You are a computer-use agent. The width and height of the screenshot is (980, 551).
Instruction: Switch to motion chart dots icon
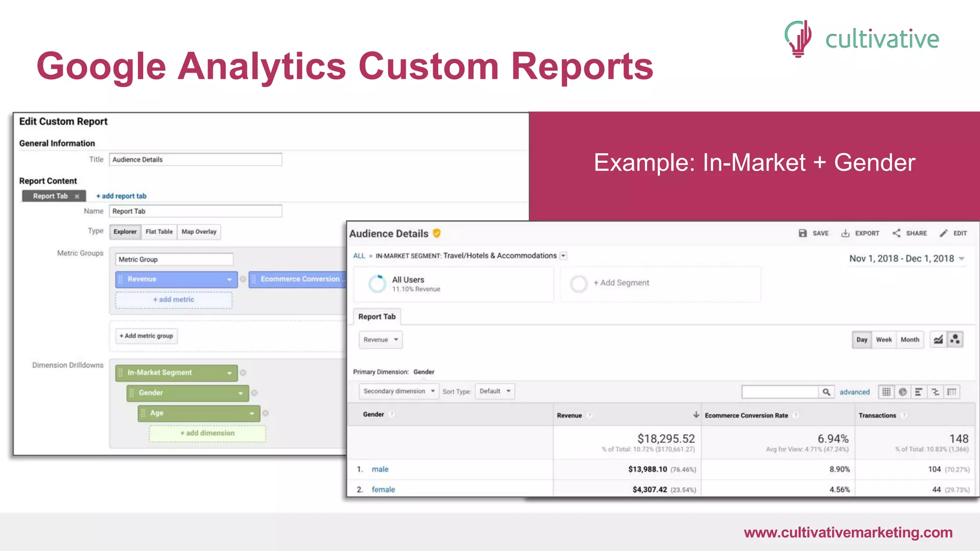[x=955, y=340]
